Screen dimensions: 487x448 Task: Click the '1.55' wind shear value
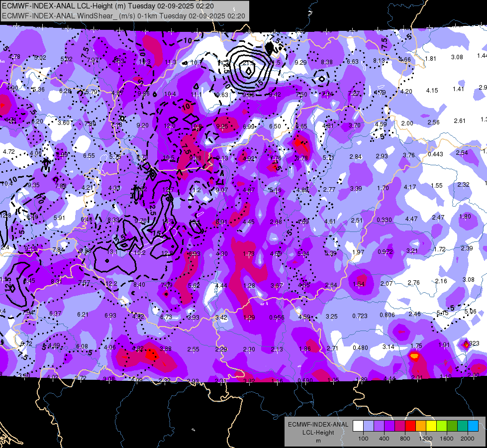(437, 185)
